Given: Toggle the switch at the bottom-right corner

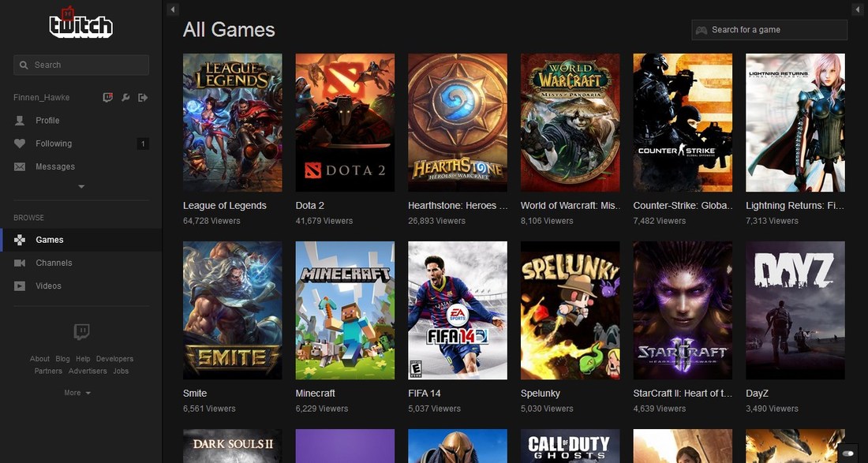Looking at the screenshot, I should pyautogui.click(x=847, y=454).
